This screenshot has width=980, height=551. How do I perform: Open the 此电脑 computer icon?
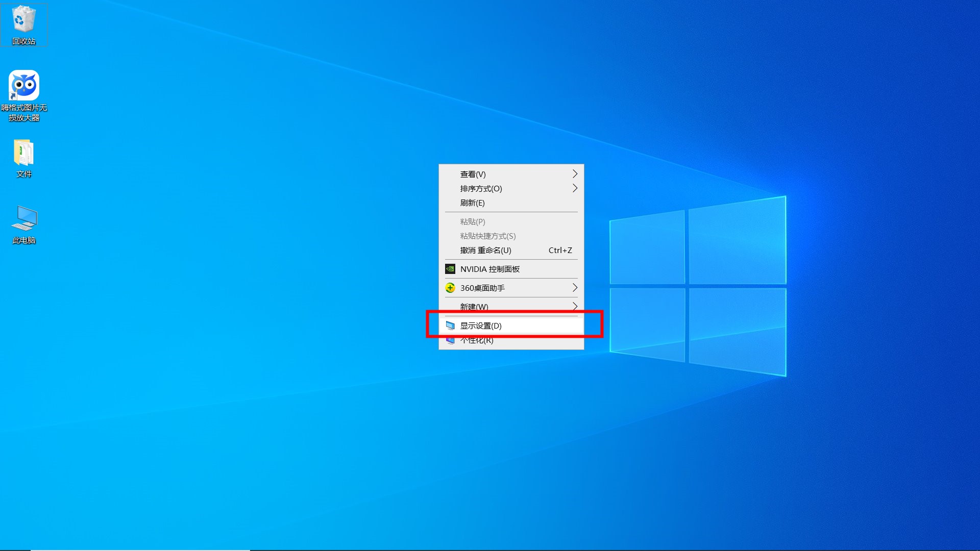(x=24, y=219)
